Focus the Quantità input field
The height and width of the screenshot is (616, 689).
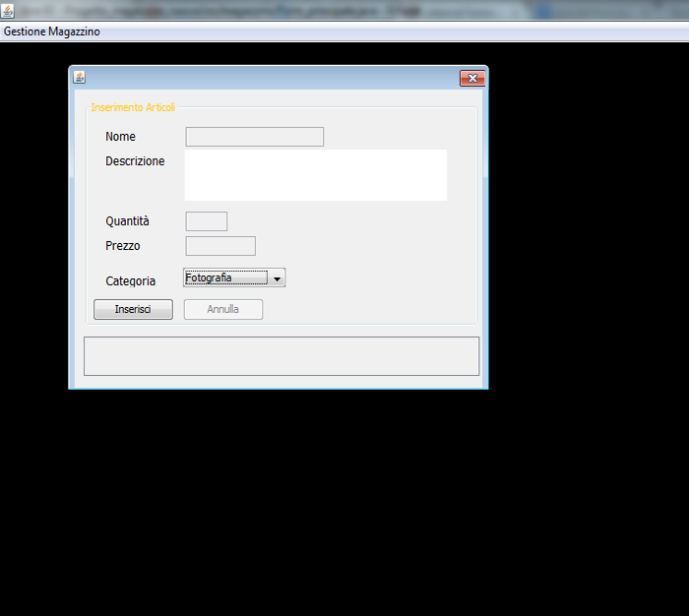coord(207,221)
